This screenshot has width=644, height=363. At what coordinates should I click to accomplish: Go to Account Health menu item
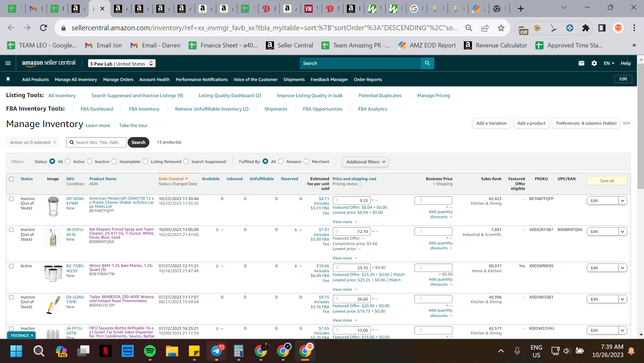pos(155,79)
